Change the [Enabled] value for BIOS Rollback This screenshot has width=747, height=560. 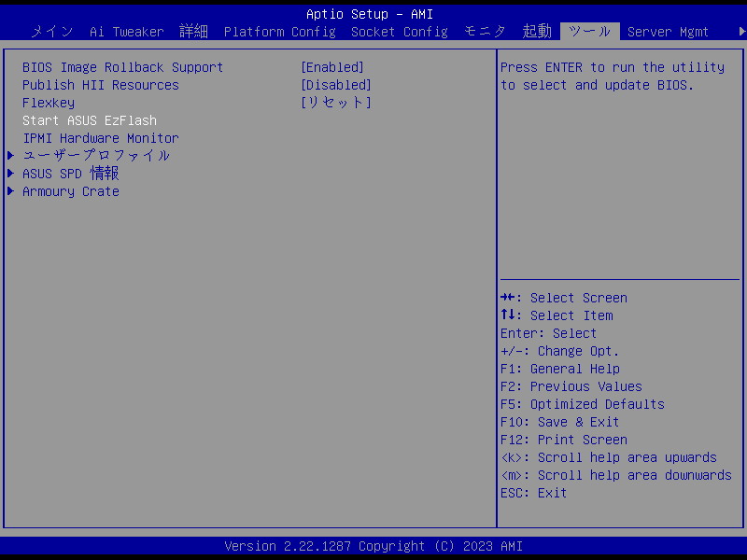[x=332, y=67]
